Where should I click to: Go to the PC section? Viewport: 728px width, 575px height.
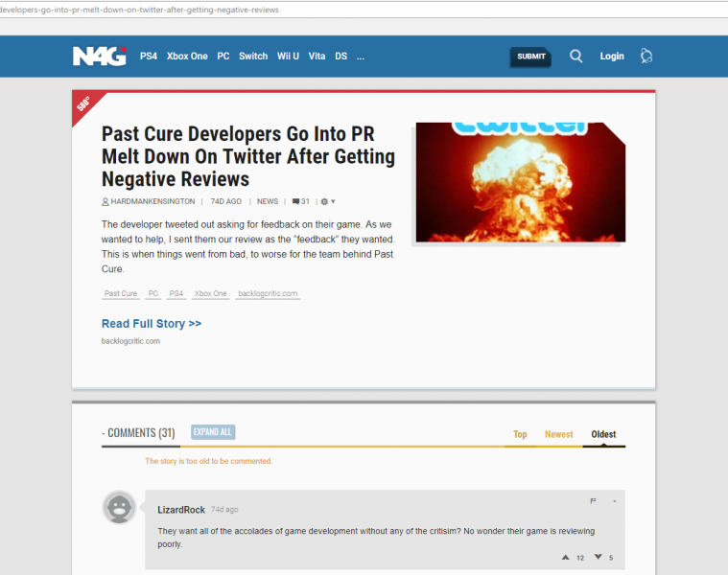click(223, 57)
